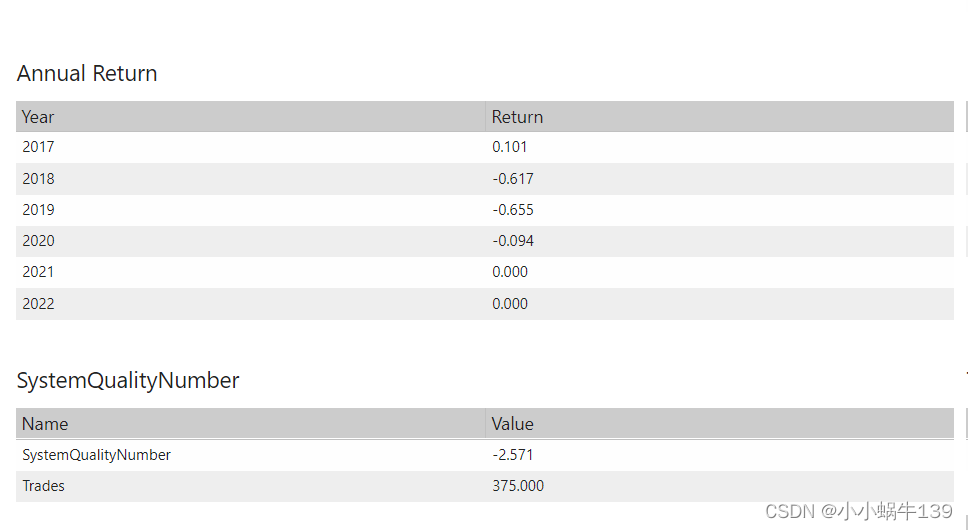
Task: Select the -0.617 return value
Action: (512, 179)
